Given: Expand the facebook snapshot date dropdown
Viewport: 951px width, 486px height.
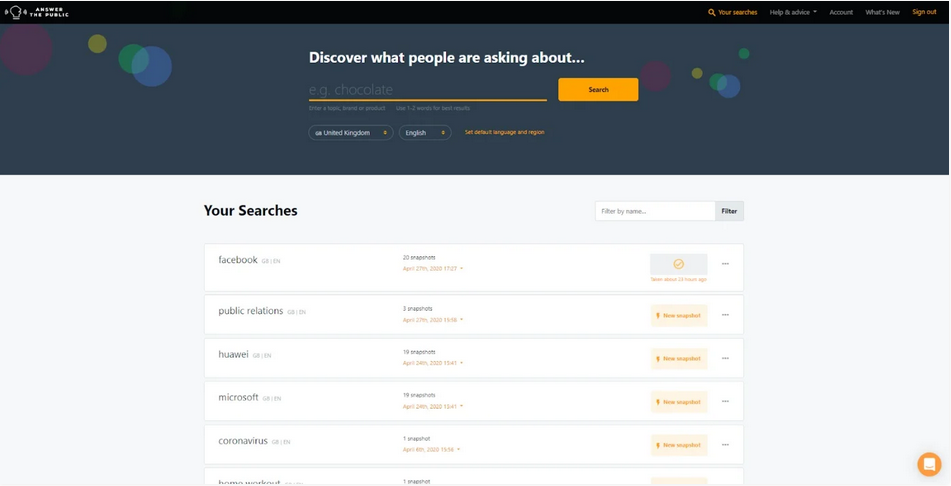Looking at the screenshot, I should pos(432,268).
